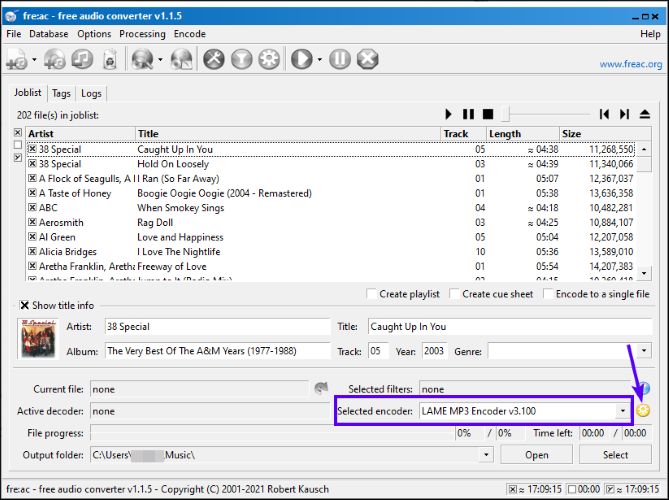
Task: Expand arrow next to CDDB query icon
Action: (x=160, y=59)
